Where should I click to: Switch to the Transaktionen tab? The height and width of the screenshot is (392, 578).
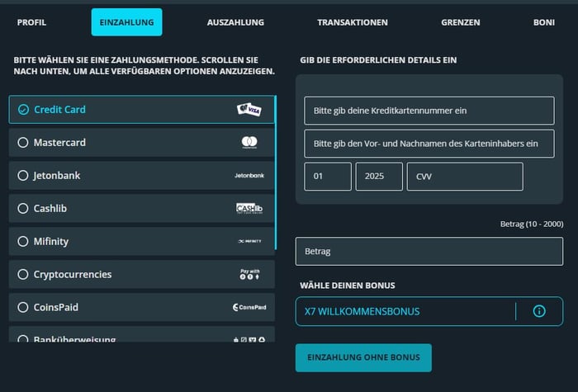353,22
